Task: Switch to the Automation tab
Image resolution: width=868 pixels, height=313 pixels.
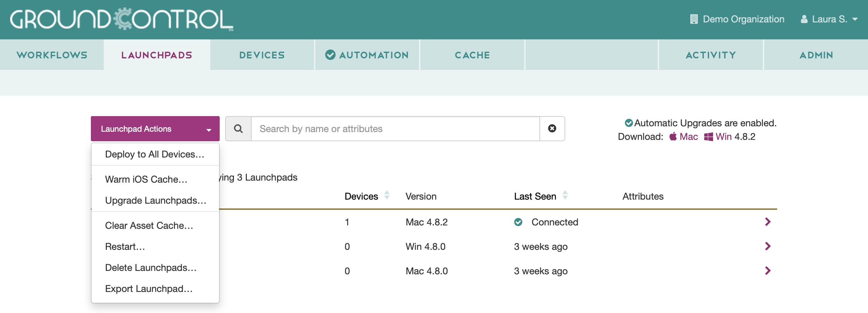Action: click(x=367, y=55)
